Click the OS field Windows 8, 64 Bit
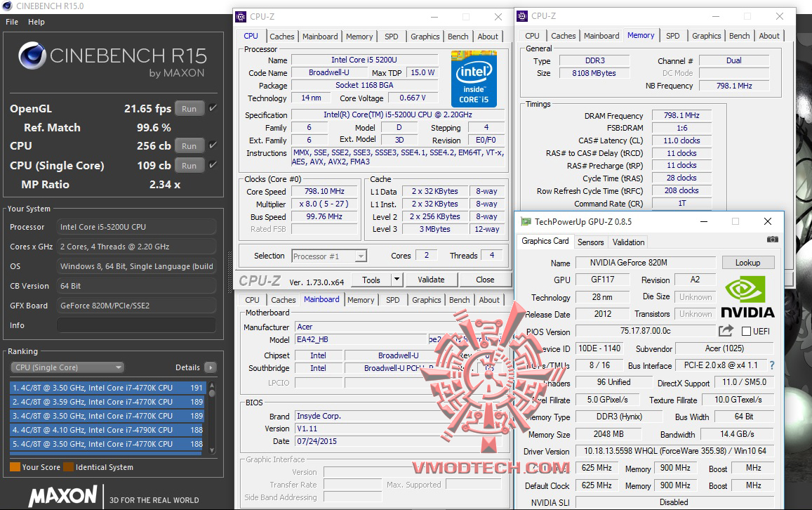 point(136,266)
